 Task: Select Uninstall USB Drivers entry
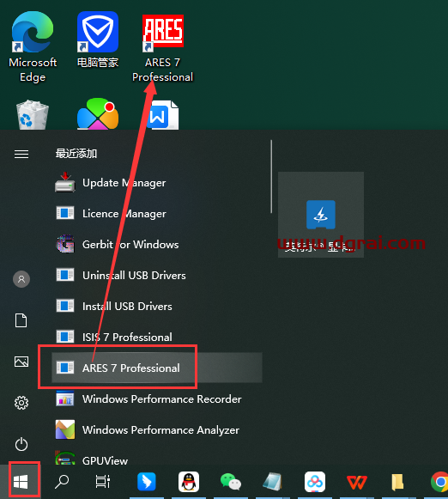tap(157, 276)
